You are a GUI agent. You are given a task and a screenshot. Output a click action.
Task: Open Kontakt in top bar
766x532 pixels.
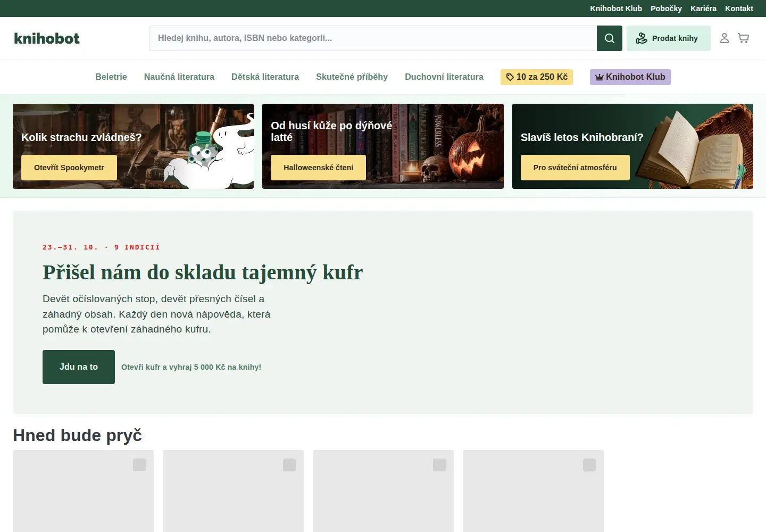click(739, 9)
